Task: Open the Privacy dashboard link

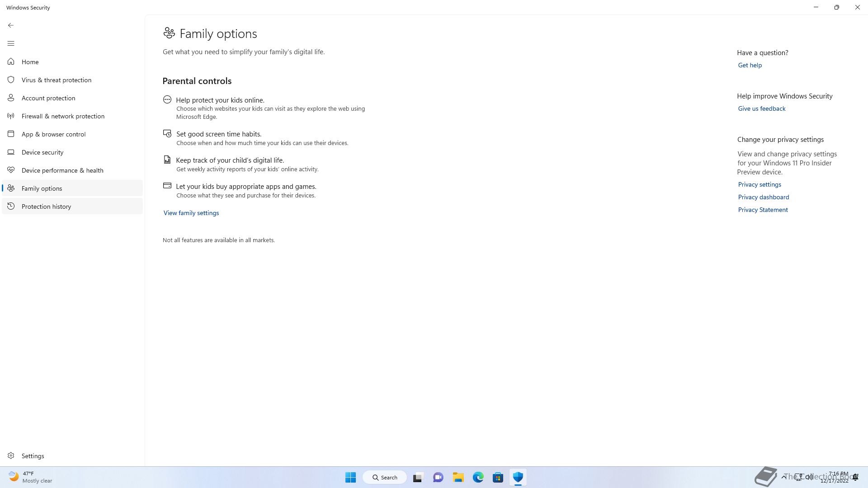Action: tap(764, 197)
